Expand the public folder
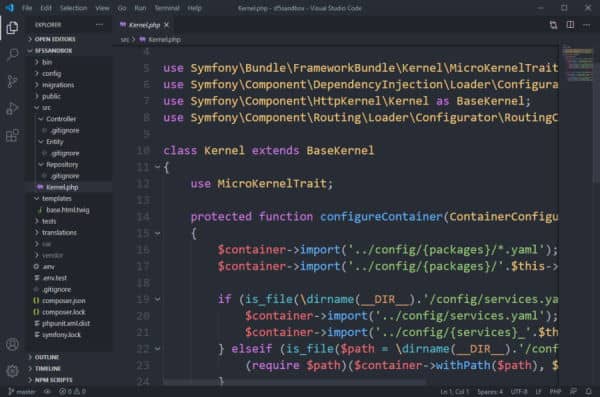This screenshot has height=397, width=600. point(69,96)
